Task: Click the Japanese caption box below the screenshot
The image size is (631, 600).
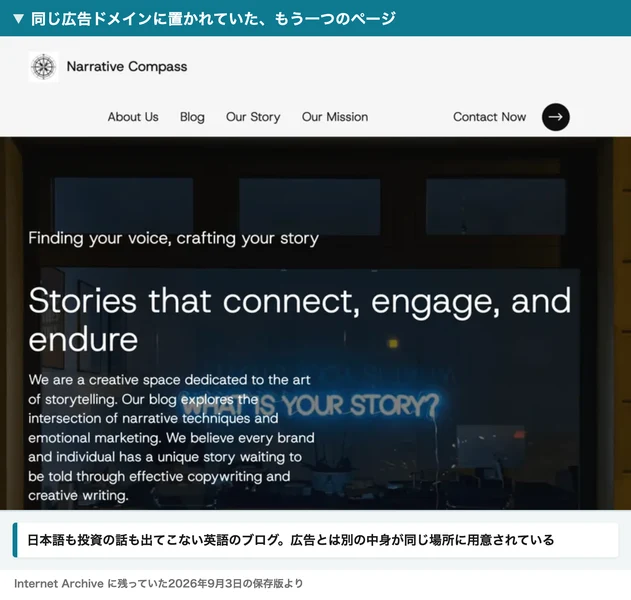Action: (x=316, y=540)
